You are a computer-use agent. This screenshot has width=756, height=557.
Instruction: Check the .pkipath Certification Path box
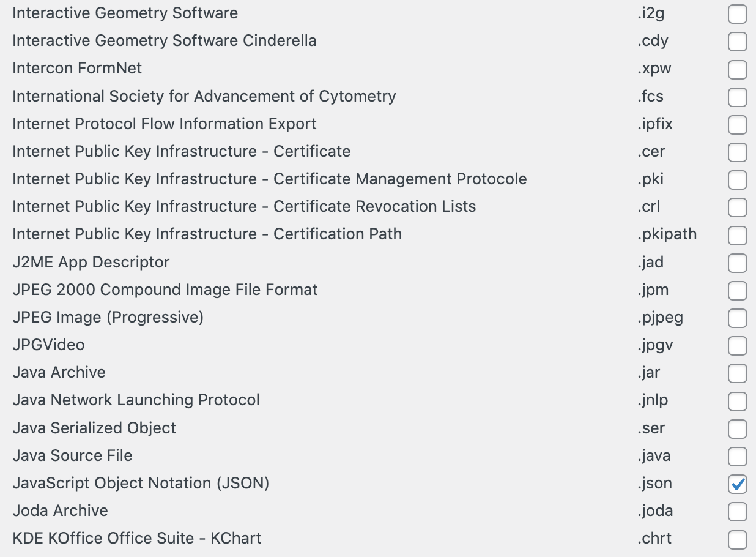(738, 235)
